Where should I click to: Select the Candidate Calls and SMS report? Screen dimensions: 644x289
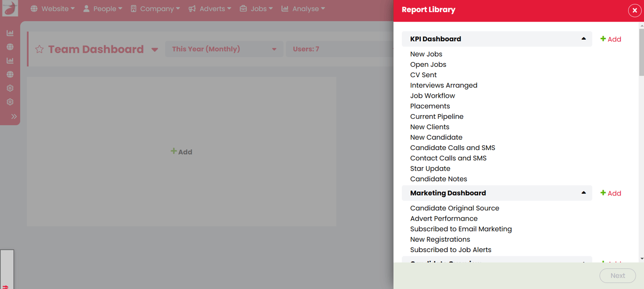(x=453, y=148)
